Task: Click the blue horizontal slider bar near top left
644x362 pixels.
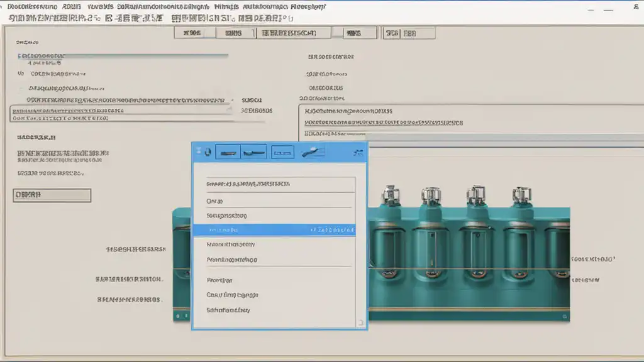Action: pos(123,55)
